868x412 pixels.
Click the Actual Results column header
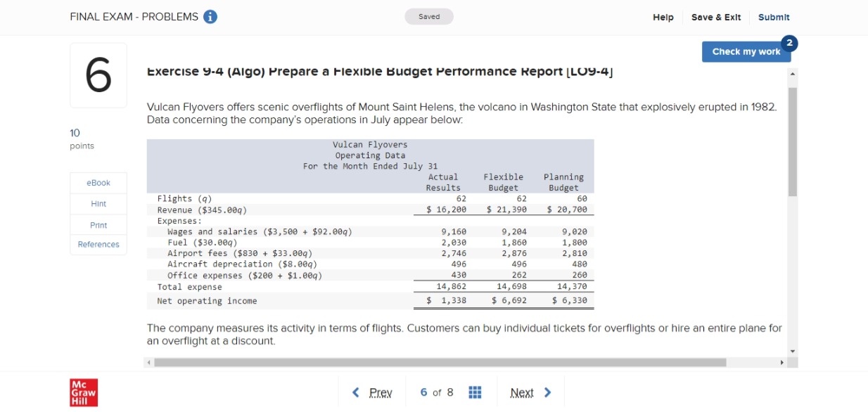click(x=443, y=182)
